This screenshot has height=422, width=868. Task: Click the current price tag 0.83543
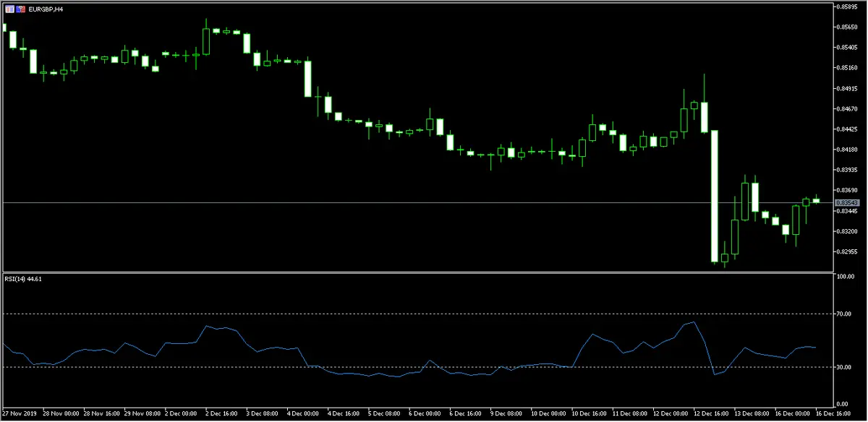click(848, 203)
